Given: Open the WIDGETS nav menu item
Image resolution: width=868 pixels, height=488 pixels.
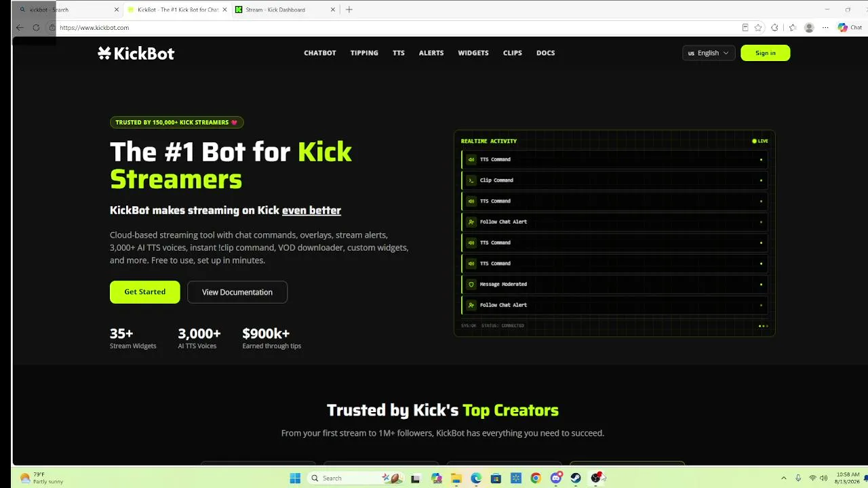Looking at the screenshot, I should click(473, 53).
